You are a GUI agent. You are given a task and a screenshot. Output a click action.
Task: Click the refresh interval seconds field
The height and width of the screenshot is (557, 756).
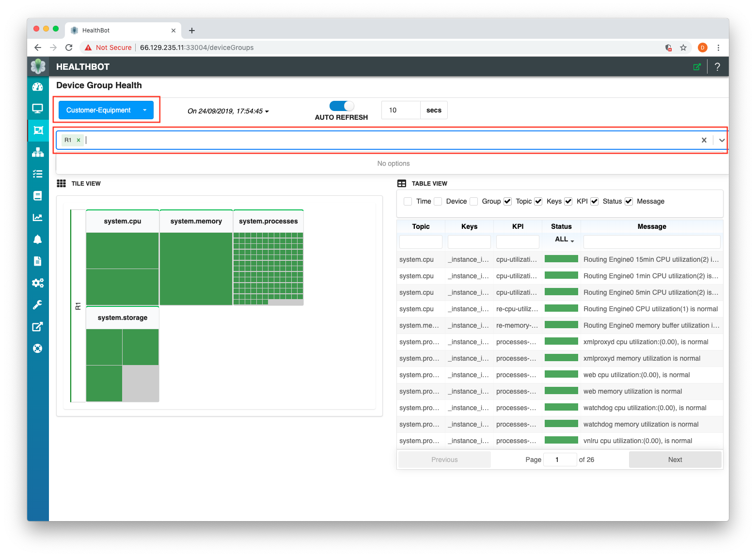coord(401,110)
